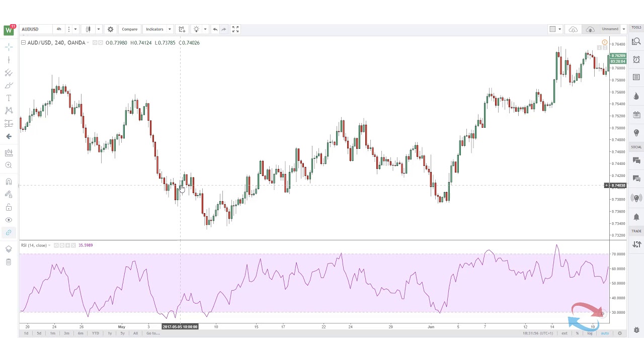This screenshot has height=362, width=644.
Task: Click the undo arrow
Action: [215, 29]
